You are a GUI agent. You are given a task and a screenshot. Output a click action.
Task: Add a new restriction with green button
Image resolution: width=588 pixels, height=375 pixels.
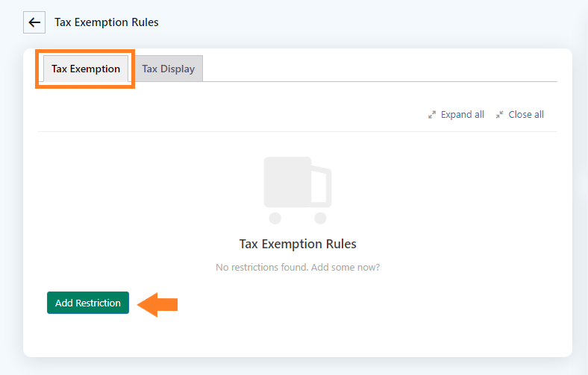tap(88, 303)
